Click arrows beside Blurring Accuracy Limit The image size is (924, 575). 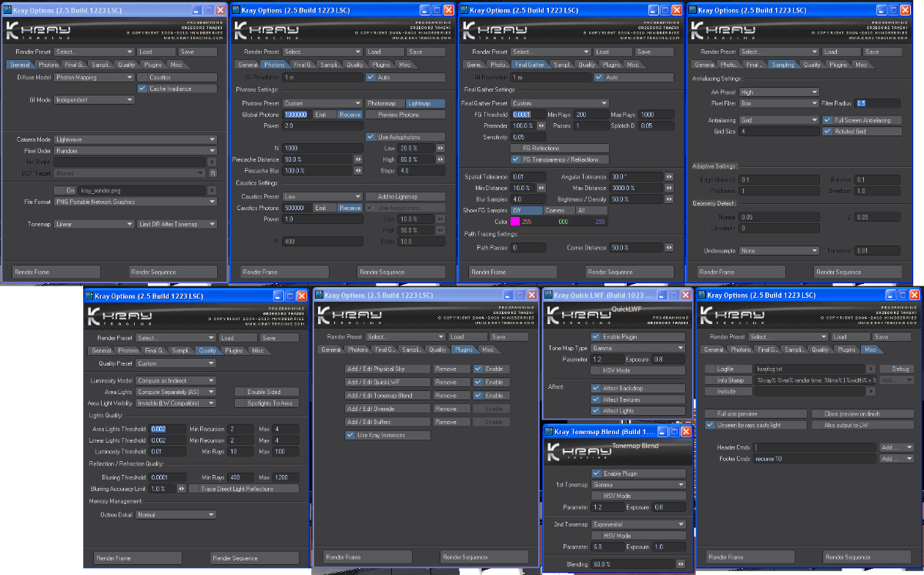pyautogui.click(x=182, y=488)
